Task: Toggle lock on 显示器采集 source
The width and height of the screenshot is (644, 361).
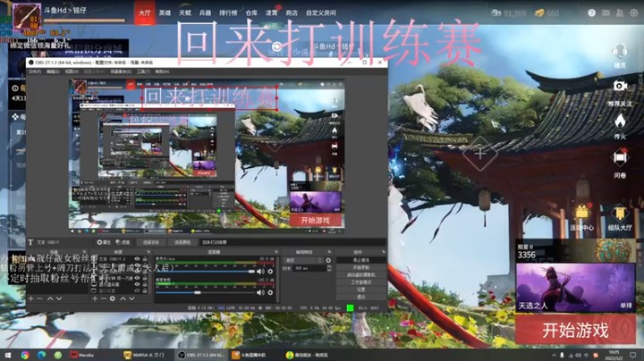Action: 145,284
